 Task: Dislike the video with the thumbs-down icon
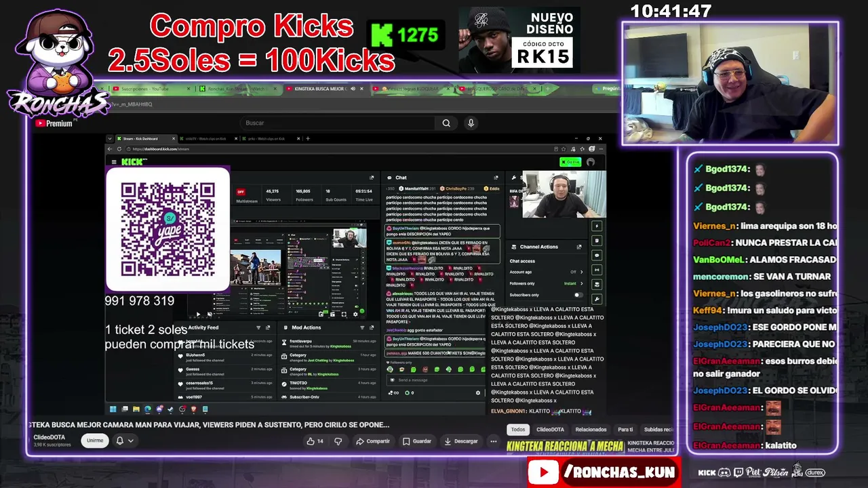click(x=339, y=441)
